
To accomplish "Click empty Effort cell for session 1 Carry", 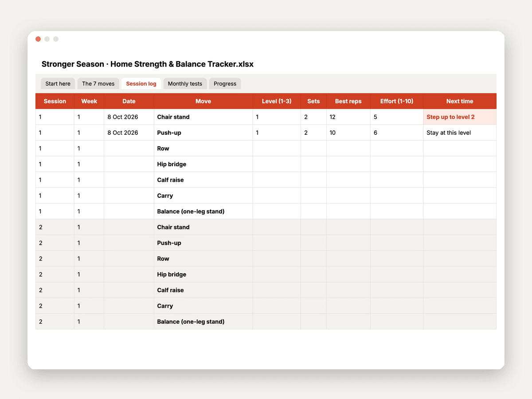I will [397, 196].
